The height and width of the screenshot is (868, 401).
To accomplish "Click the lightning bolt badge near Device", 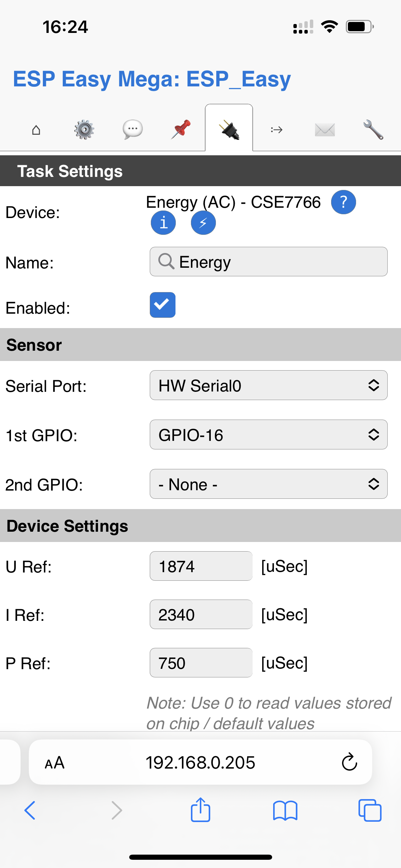I will pyautogui.click(x=203, y=222).
